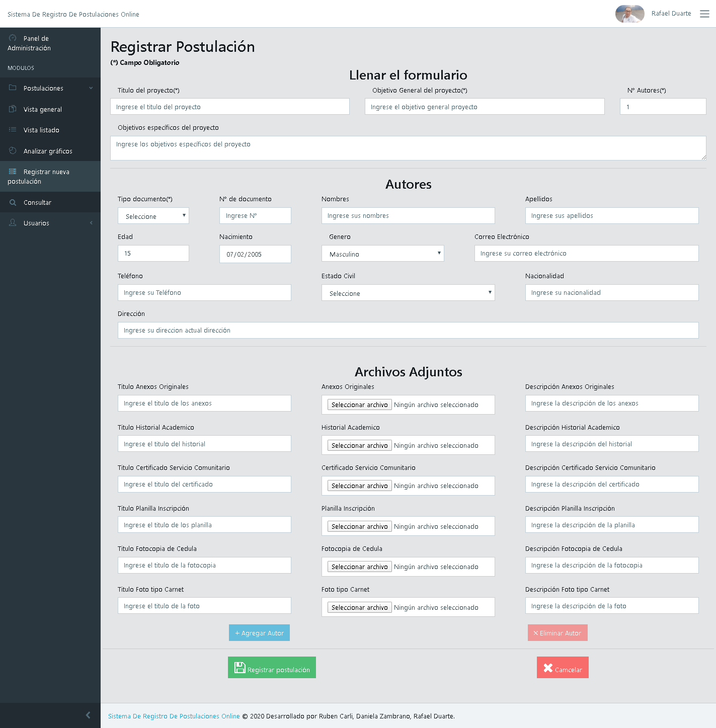Collapse sidebar using bottom chevron arrow
This screenshot has height=728, width=716.
point(88,715)
